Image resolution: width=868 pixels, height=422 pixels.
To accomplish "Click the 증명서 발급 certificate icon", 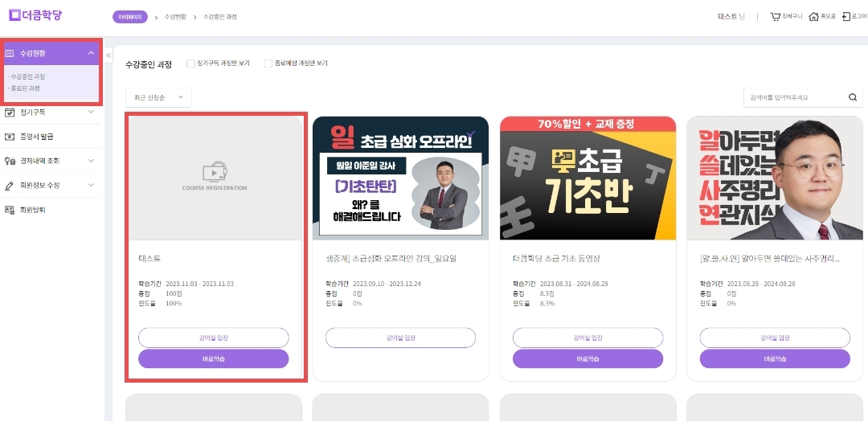I will tap(10, 137).
